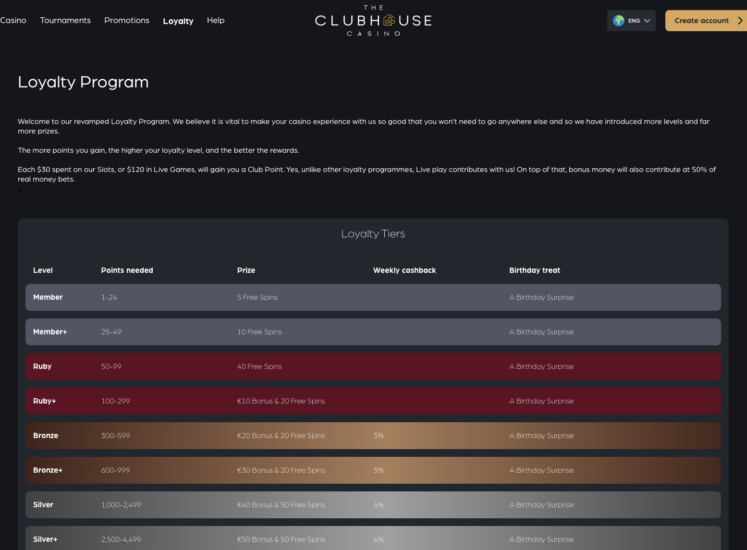Click the Weekly cashback column header
Screen dimensions: 747x550
(x=404, y=270)
